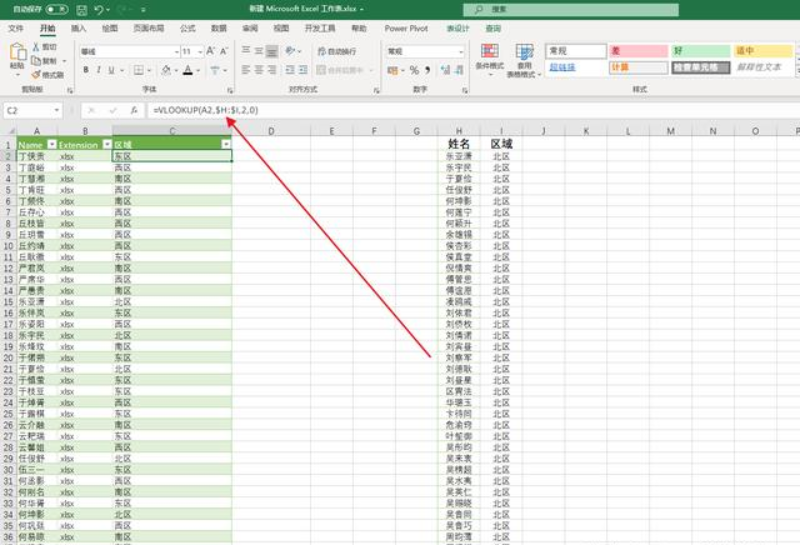Click Wrap Text (自动换行) button
The image size is (801, 545).
[x=337, y=51]
